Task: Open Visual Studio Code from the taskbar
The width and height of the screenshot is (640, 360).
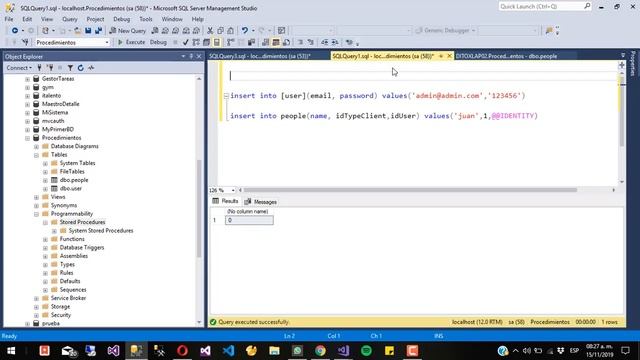Action: point(228,351)
